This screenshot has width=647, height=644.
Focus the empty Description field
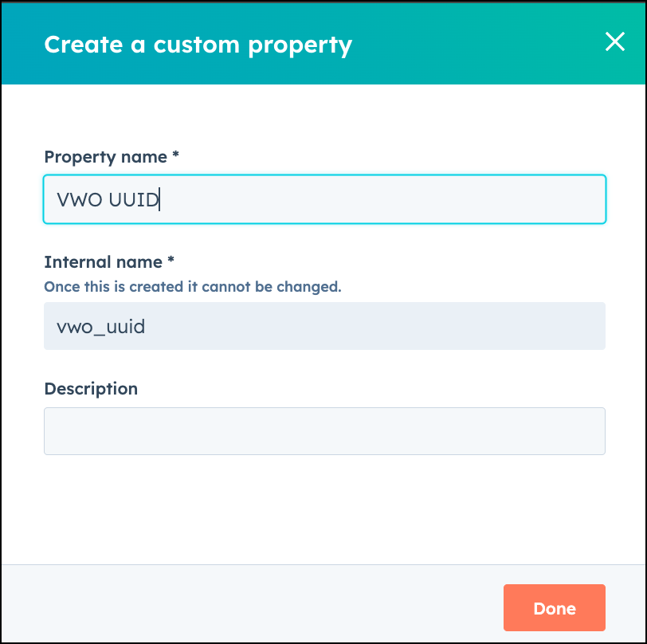[x=324, y=431]
